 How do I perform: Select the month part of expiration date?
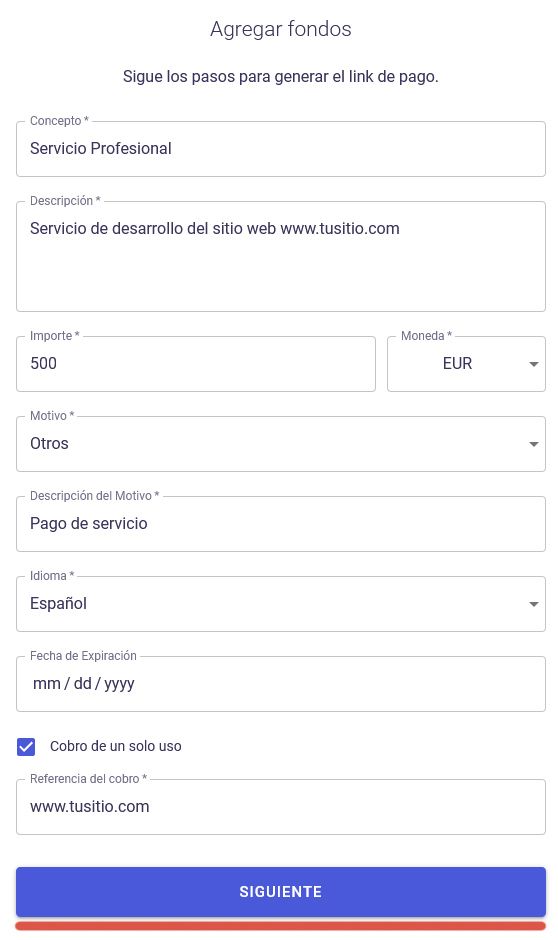pyautogui.click(x=47, y=684)
